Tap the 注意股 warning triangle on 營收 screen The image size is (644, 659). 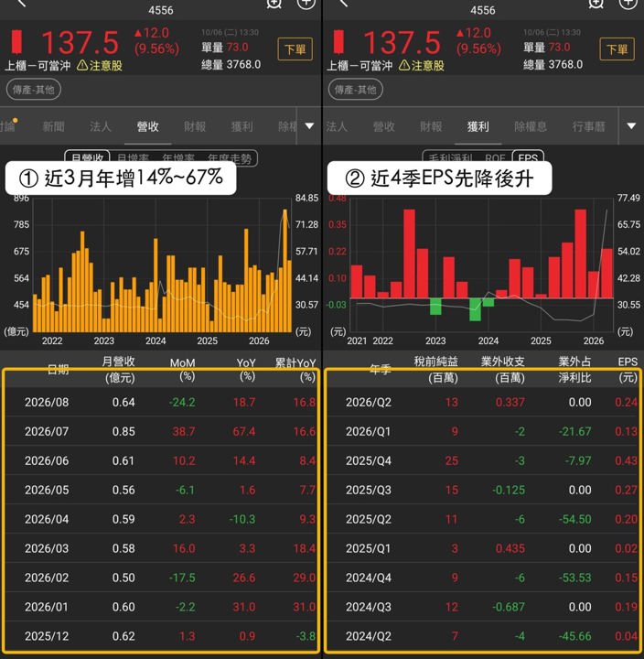pos(82,66)
